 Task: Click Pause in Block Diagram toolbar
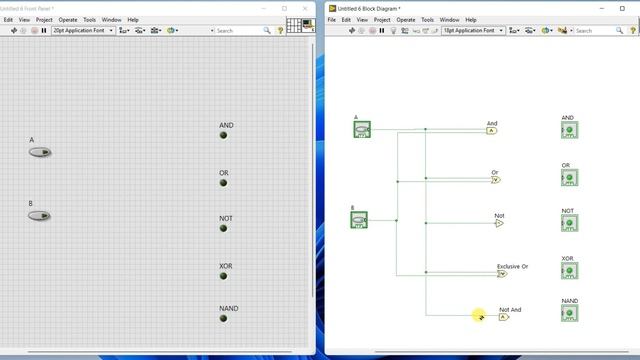tap(382, 30)
